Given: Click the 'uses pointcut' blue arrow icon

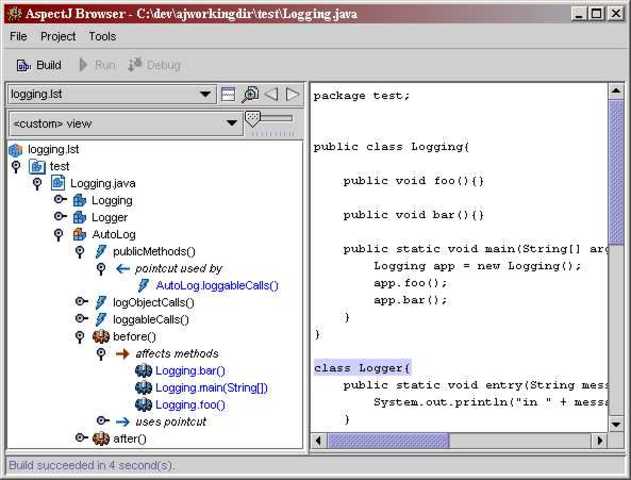Looking at the screenshot, I should coord(122,422).
